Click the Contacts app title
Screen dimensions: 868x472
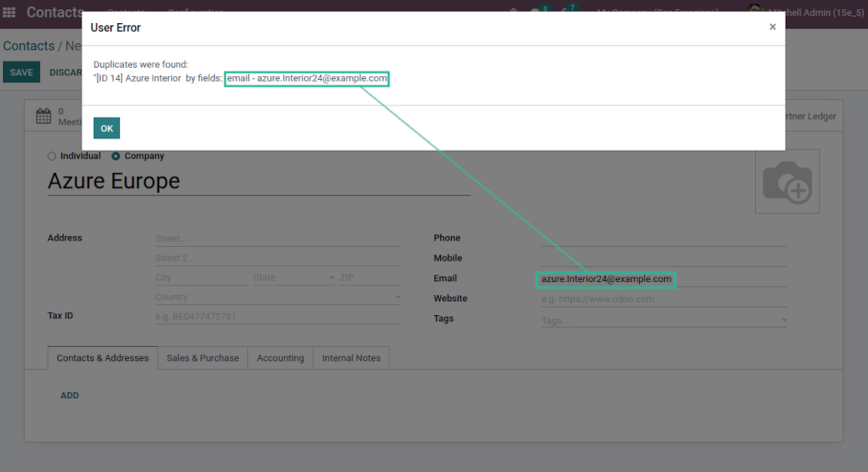[55, 12]
